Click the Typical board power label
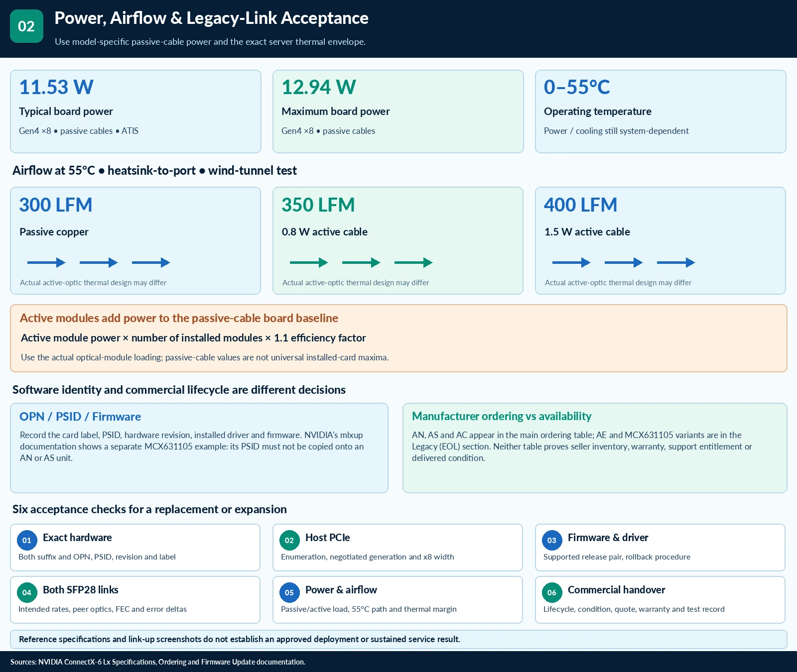797x672 pixels. click(66, 112)
